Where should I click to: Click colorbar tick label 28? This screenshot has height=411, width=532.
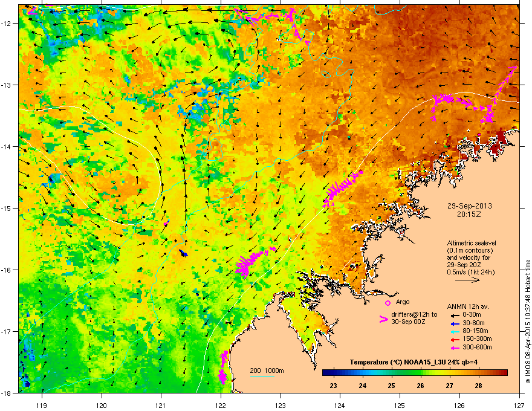click(478, 386)
